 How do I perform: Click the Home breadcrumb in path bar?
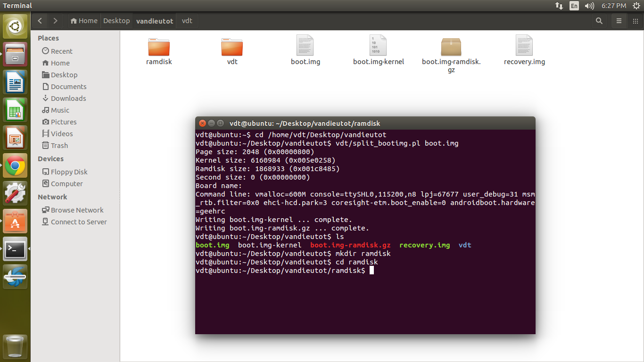tap(83, 21)
